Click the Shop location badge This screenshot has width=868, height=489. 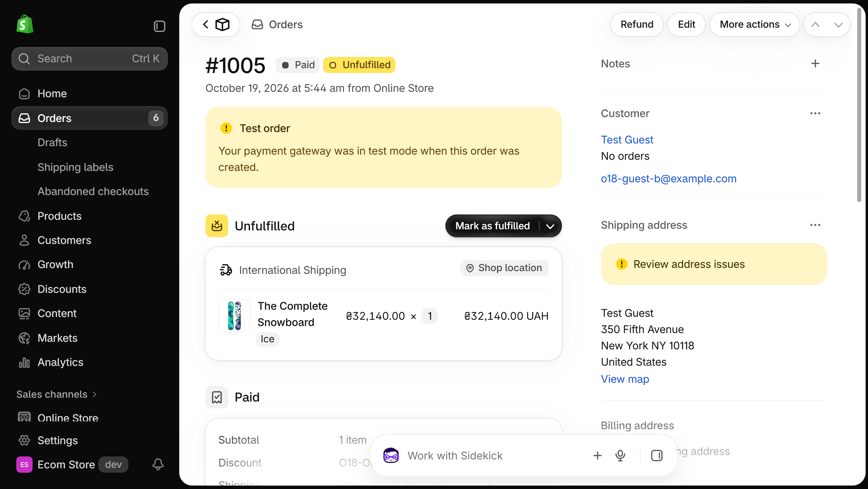pos(504,268)
